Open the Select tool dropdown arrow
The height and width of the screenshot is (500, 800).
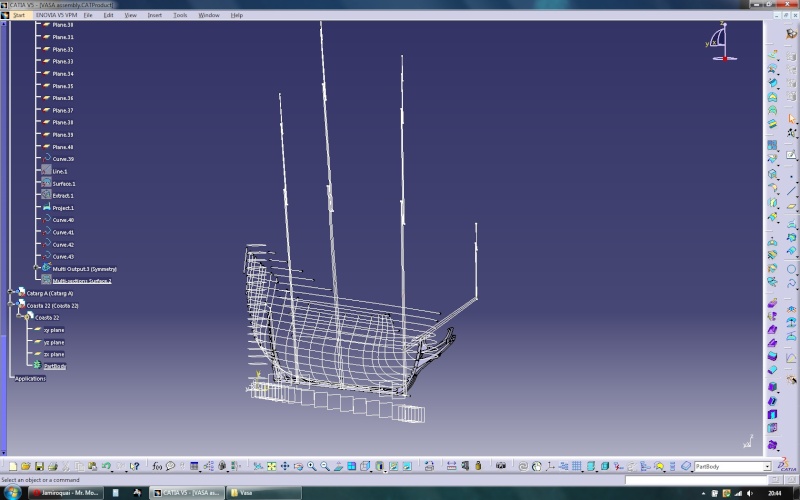[x=795, y=123]
